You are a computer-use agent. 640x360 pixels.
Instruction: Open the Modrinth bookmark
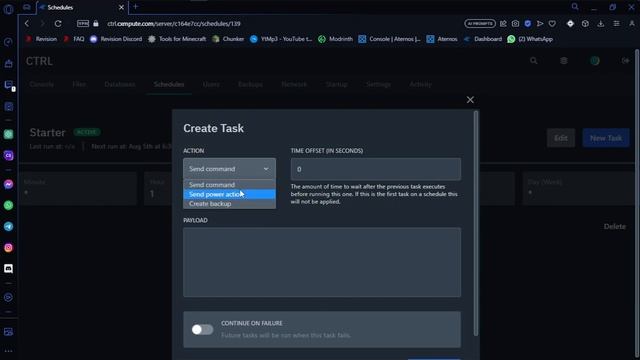pos(336,39)
